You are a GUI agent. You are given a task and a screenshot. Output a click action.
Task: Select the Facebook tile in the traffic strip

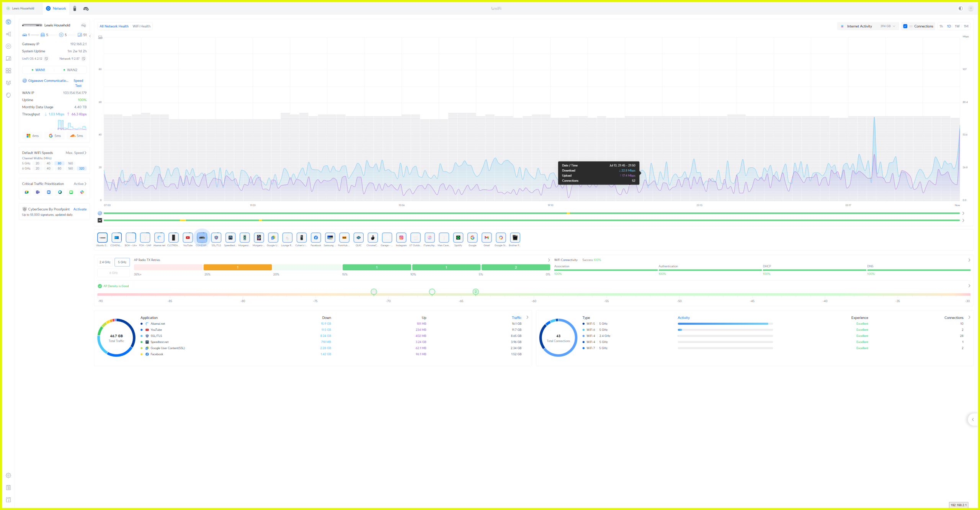coord(316,238)
